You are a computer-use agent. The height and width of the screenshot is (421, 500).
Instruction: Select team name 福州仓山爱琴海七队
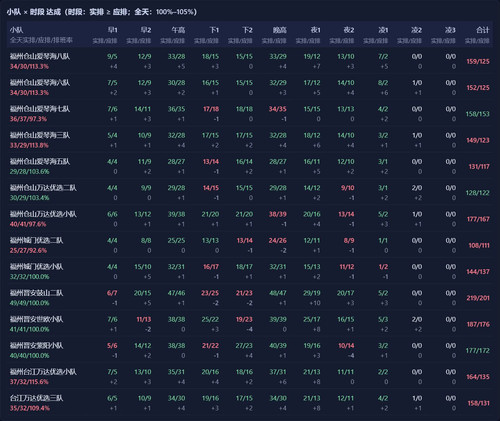click(x=40, y=109)
